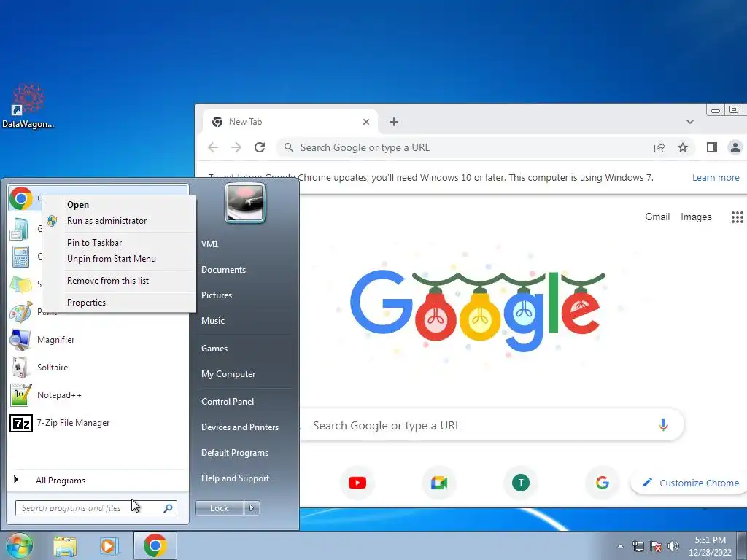747x560 pixels.
Task: Launch Sticky Notes icon in Start menu
Action: coord(20,284)
